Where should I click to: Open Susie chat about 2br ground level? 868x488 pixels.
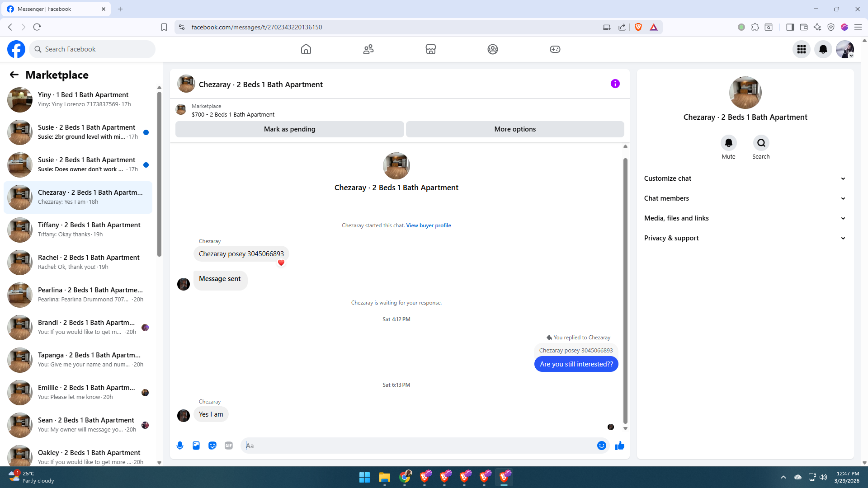78,132
